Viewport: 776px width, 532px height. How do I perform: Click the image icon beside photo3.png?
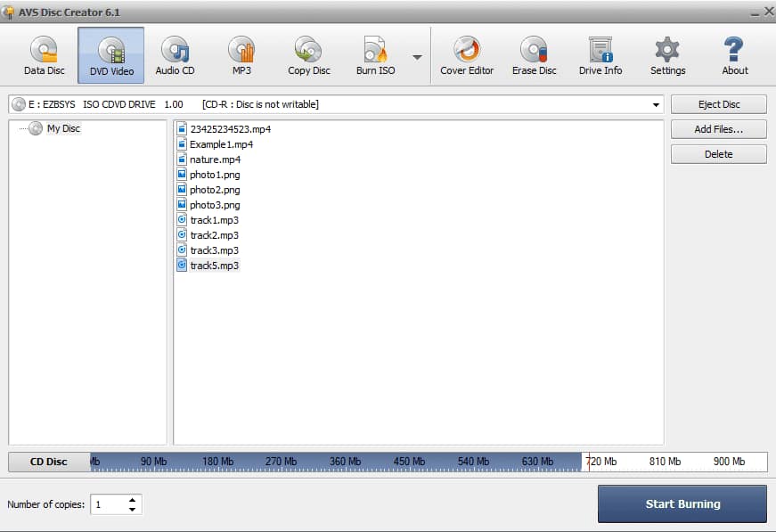coord(182,204)
